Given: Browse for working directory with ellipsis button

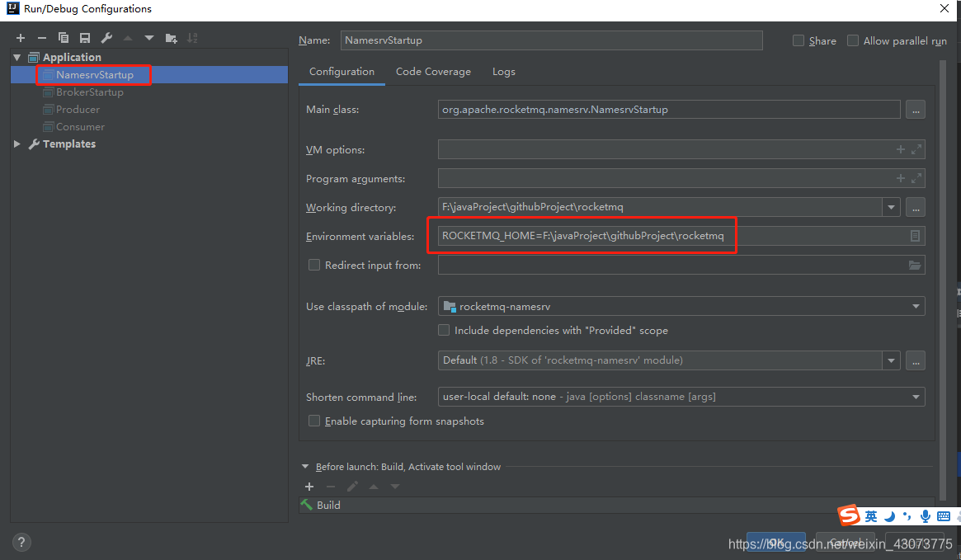Looking at the screenshot, I should click(x=915, y=207).
